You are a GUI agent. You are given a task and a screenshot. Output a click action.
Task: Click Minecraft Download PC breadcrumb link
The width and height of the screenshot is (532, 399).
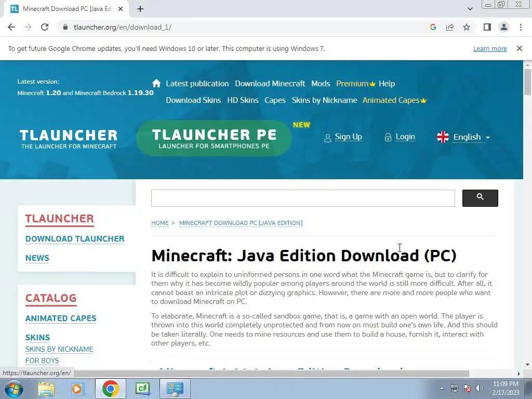pos(241,223)
